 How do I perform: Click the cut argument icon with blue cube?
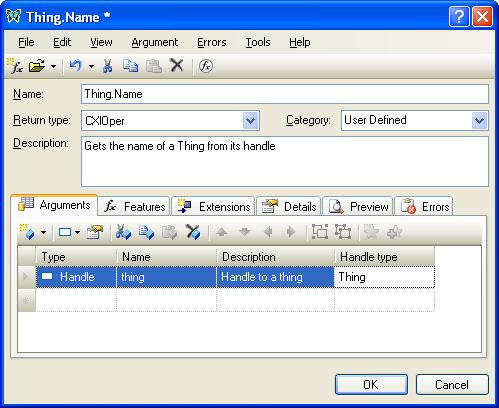pos(123,232)
